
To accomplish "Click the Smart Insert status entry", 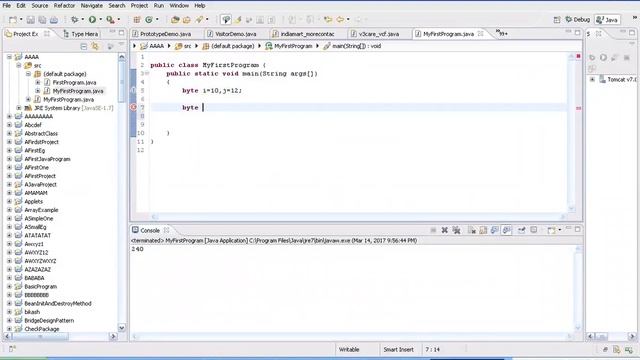I will click(398, 349).
